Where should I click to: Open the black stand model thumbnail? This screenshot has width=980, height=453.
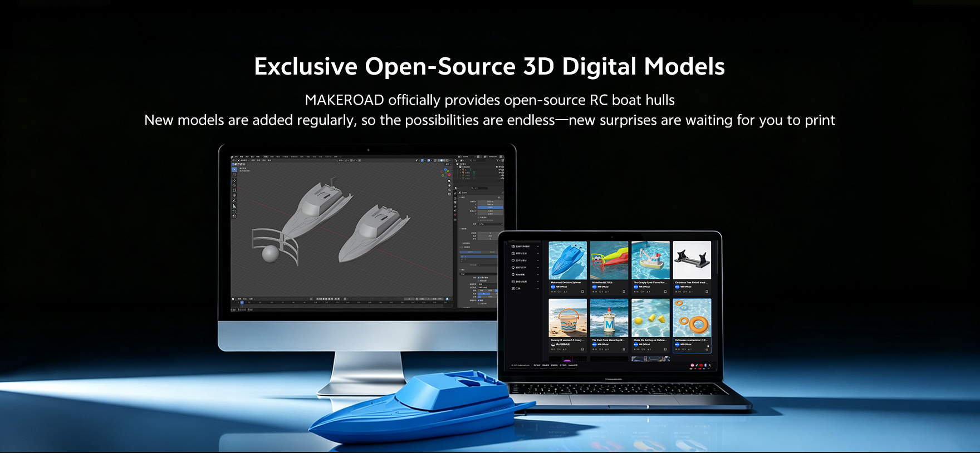[692, 260]
